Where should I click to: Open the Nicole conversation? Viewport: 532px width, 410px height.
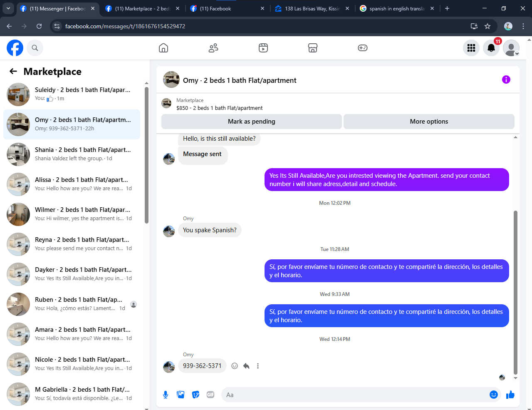(x=72, y=364)
